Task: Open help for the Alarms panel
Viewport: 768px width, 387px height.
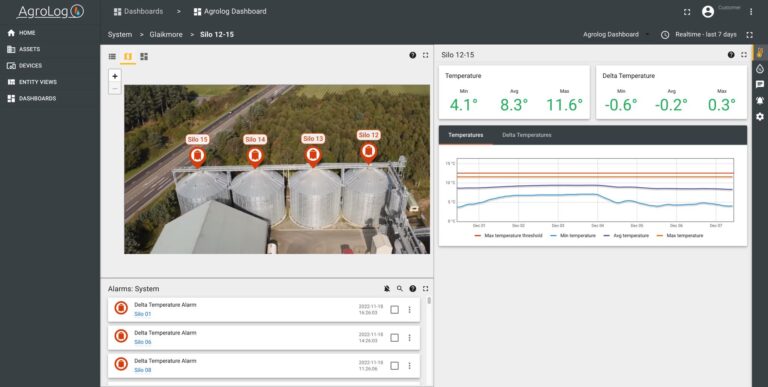Action: 412,289
